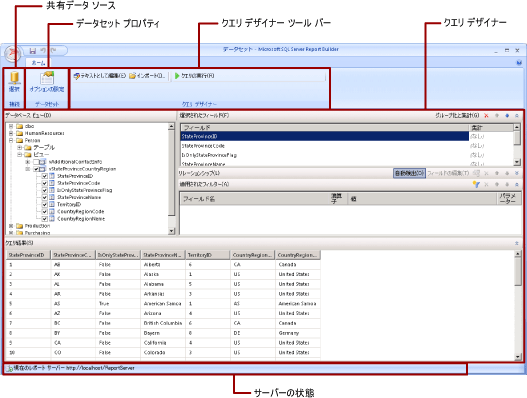Click the shared data source Select icon
527x398 pixels.
tap(14, 78)
